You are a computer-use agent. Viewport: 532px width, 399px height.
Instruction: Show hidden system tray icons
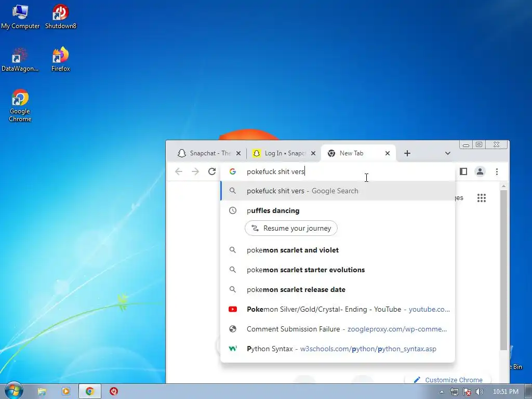(x=442, y=392)
